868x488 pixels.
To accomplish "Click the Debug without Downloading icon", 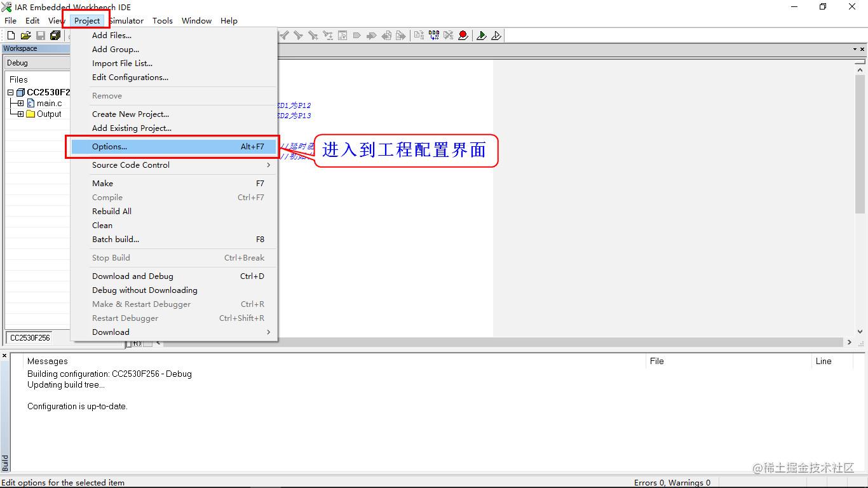I will 496,36.
